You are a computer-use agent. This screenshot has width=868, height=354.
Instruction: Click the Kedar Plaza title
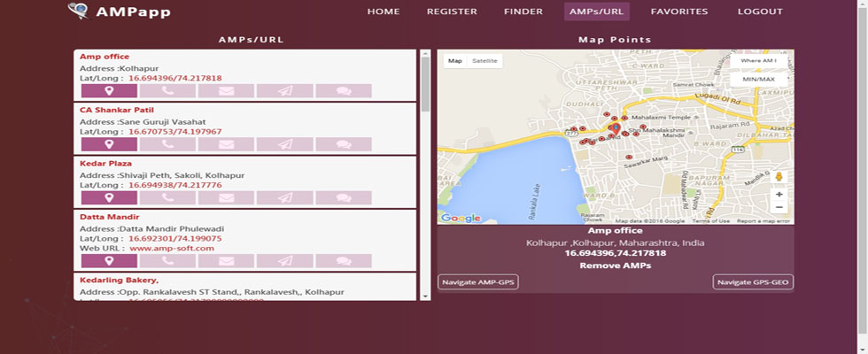[105, 164]
